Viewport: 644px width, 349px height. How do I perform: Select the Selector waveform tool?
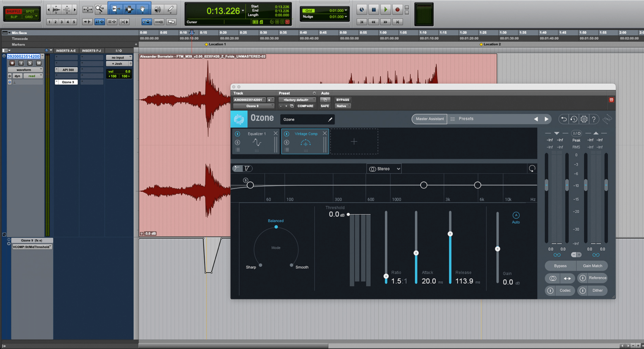pos(129,9)
